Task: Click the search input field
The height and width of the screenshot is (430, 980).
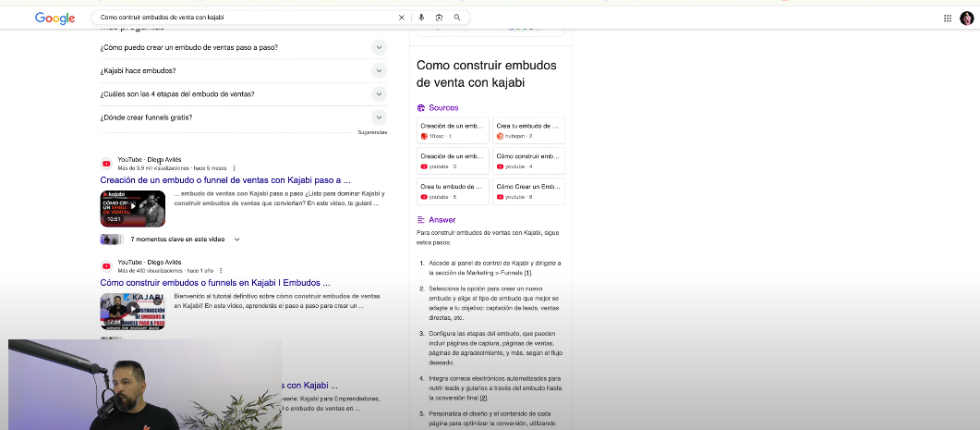Action: click(247, 18)
